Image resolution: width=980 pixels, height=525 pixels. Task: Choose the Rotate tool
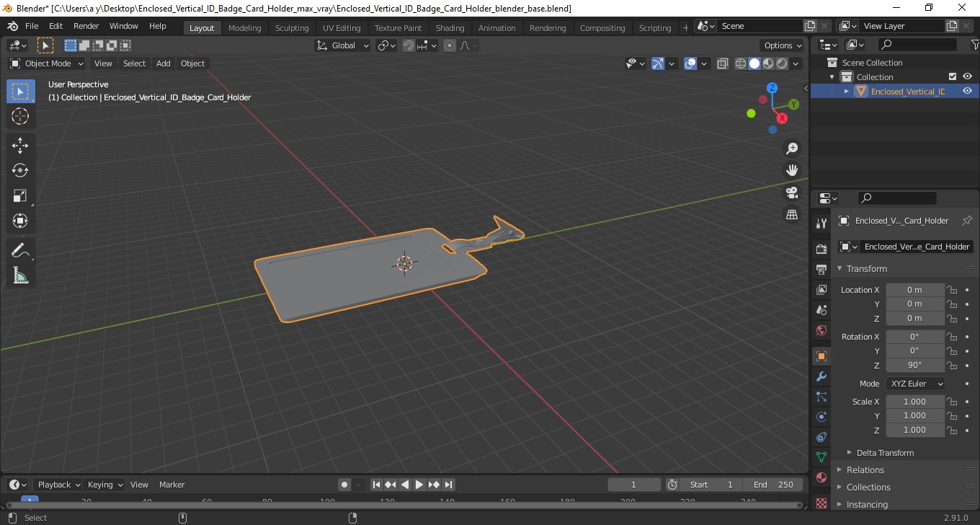click(20, 170)
